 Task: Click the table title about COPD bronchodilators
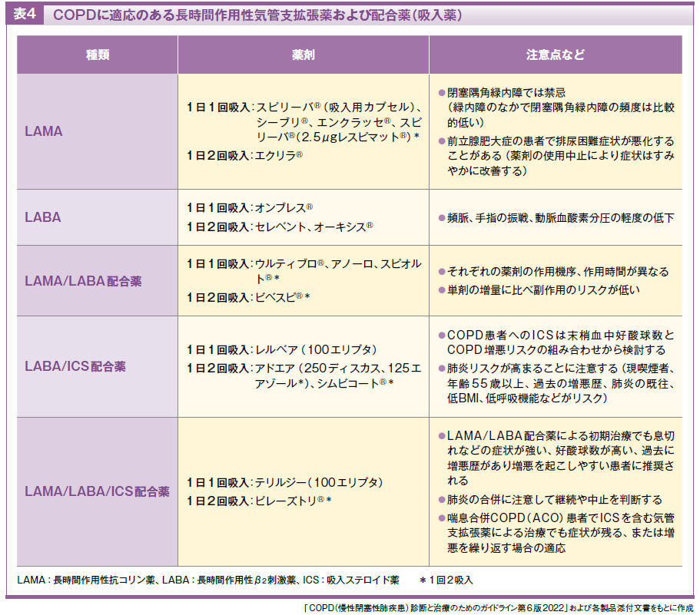tap(257, 15)
